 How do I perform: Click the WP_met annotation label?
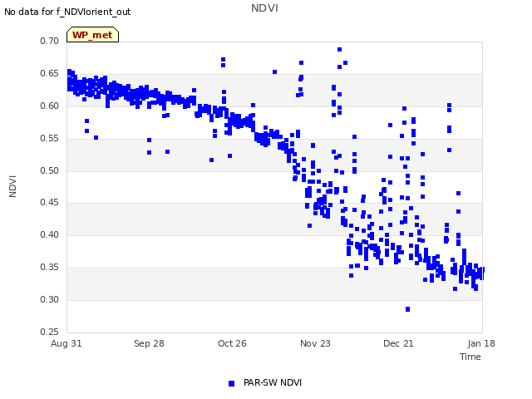coord(92,35)
